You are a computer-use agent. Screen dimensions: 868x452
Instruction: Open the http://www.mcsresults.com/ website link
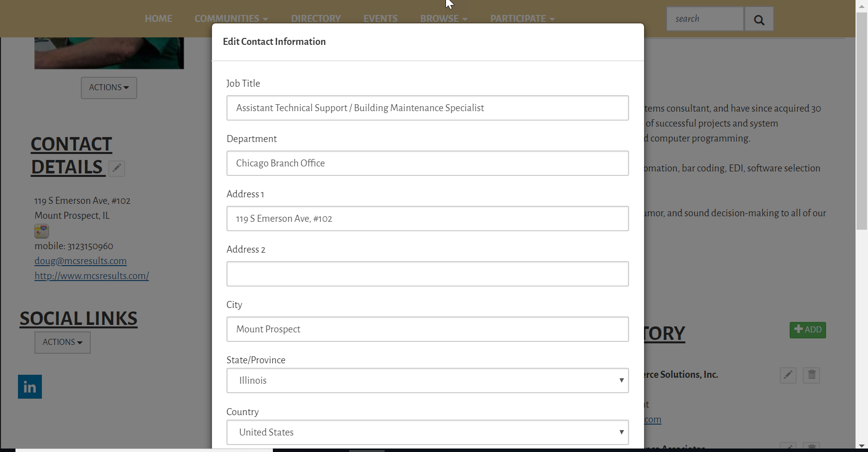tap(92, 276)
